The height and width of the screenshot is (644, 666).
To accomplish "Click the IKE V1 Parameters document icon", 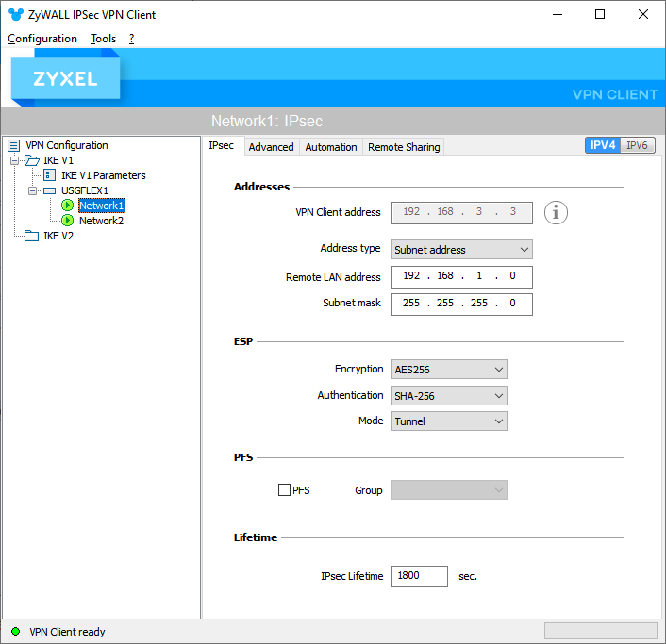I will point(49,175).
